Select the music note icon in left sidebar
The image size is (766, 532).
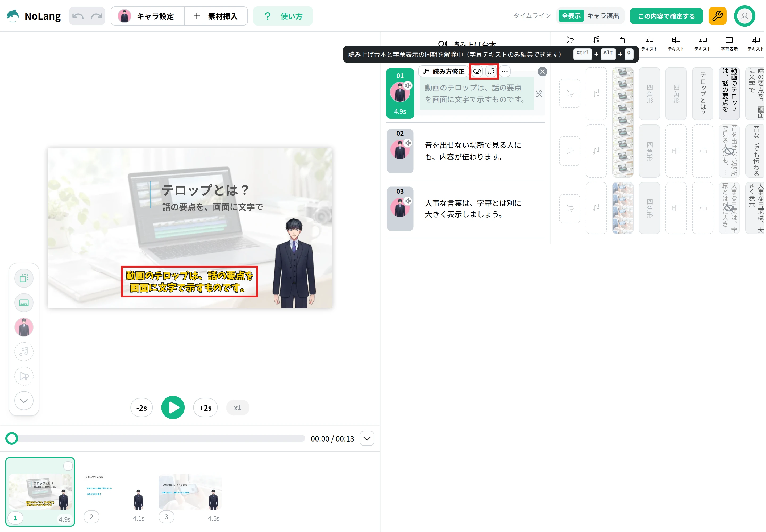click(x=24, y=352)
